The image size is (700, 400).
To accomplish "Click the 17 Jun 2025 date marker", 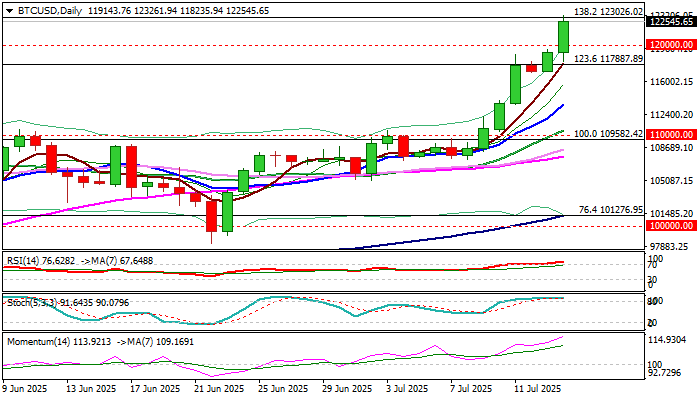I will [x=155, y=388].
